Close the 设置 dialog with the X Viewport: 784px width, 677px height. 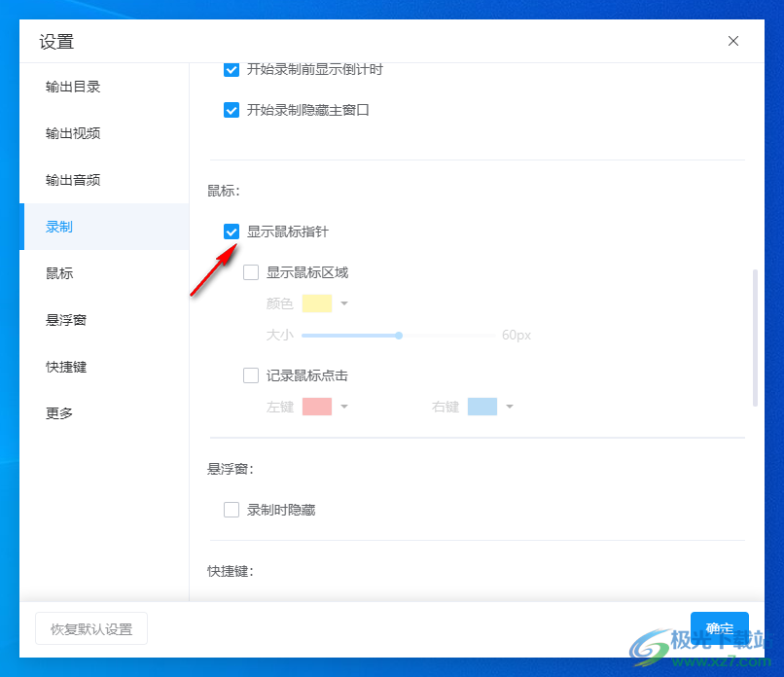[x=733, y=41]
